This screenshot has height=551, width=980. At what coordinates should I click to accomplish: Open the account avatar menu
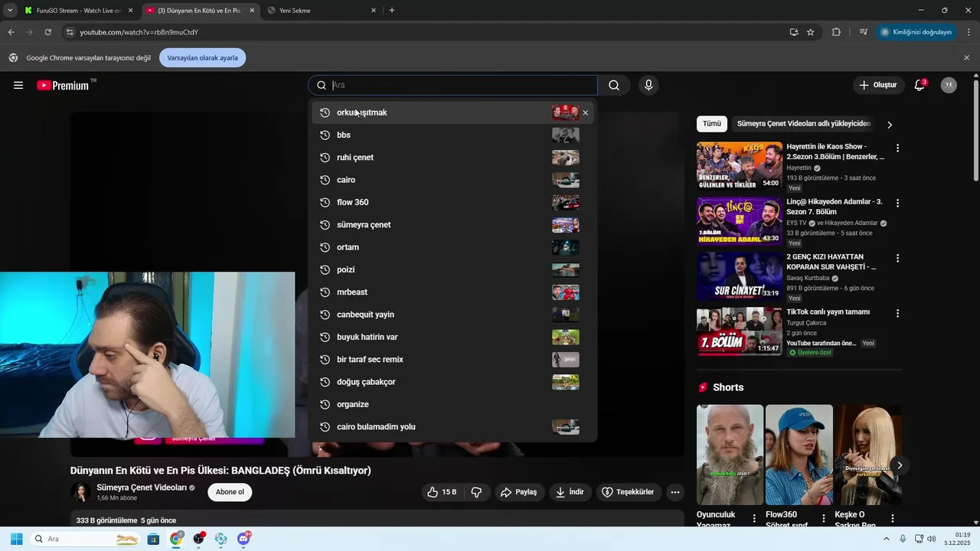click(949, 85)
